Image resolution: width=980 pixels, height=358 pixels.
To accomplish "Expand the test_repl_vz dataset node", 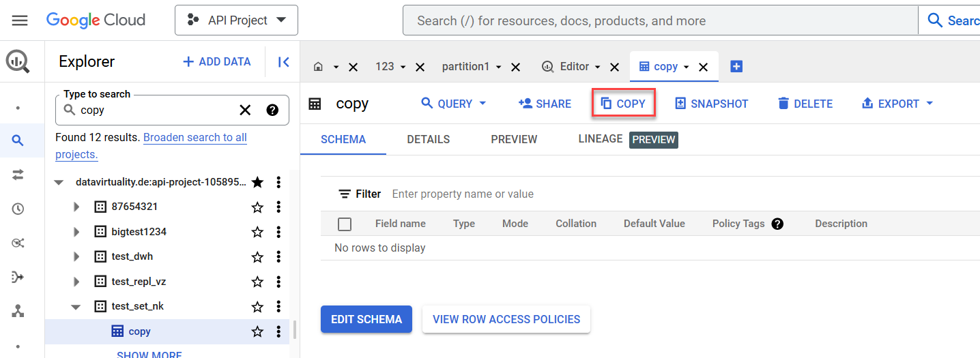I will coord(76,282).
